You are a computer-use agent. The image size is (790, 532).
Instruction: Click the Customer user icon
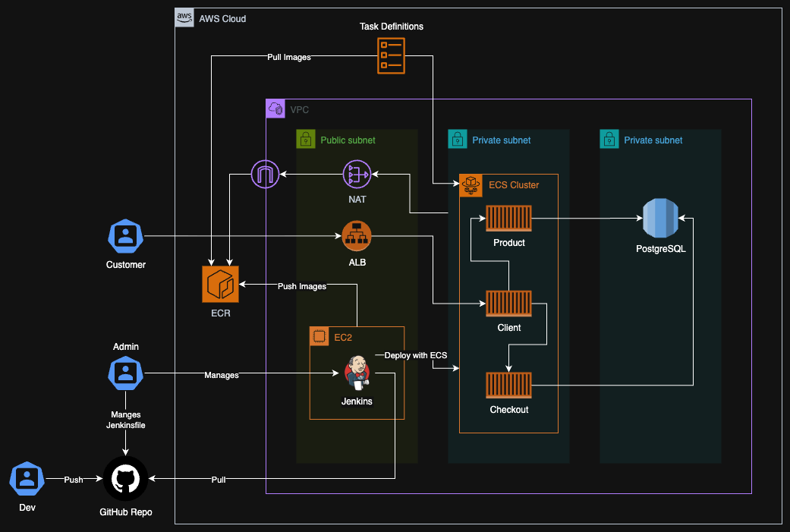pyautogui.click(x=126, y=237)
